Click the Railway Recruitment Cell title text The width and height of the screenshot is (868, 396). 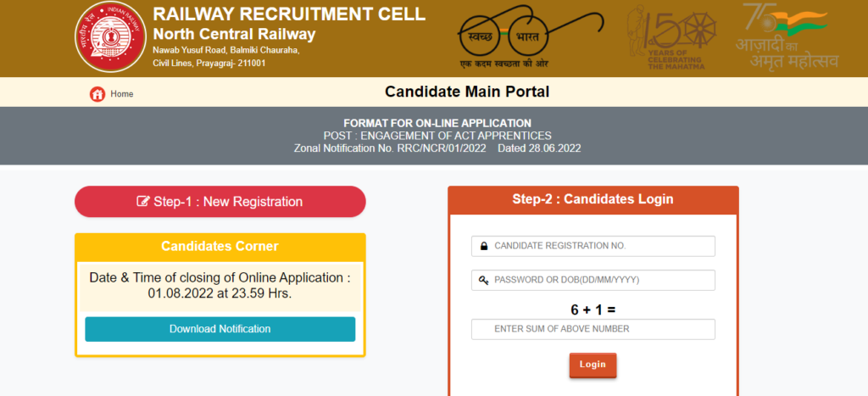click(289, 14)
